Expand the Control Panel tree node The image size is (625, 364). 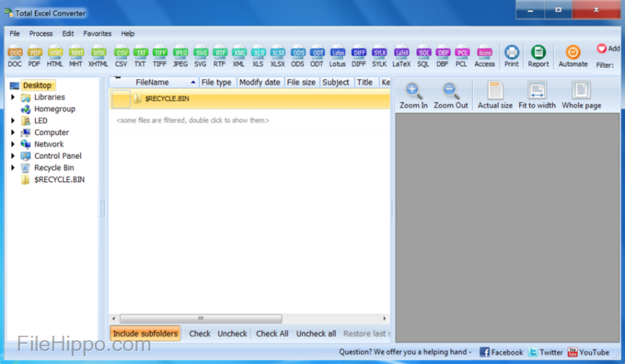(13, 156)
